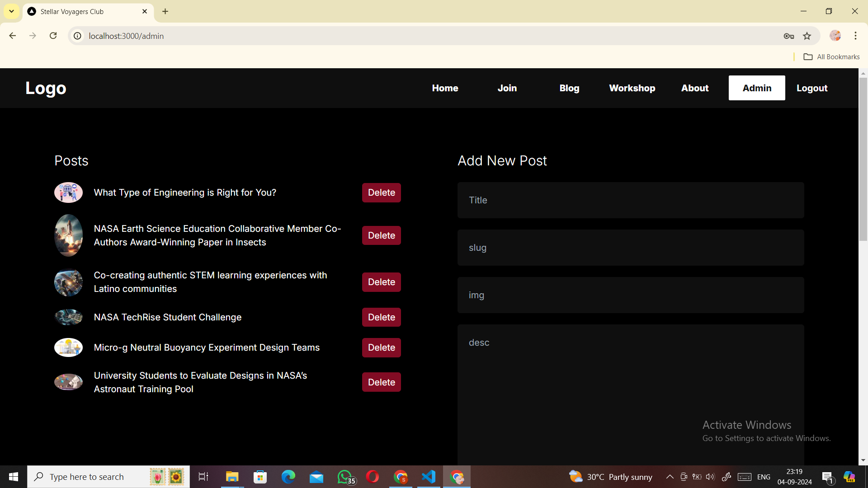Viewport: 868px width, 488px height.
Task: Show hidden system tray icons
Action: tap(670, 477)
